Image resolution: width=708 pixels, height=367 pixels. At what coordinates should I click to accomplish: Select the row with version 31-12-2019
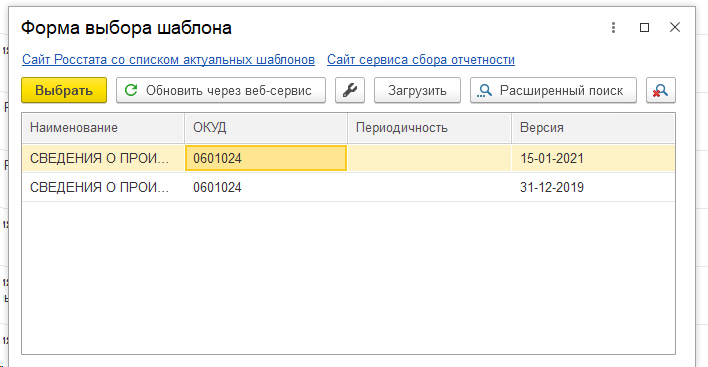click(x=349, y=187)
